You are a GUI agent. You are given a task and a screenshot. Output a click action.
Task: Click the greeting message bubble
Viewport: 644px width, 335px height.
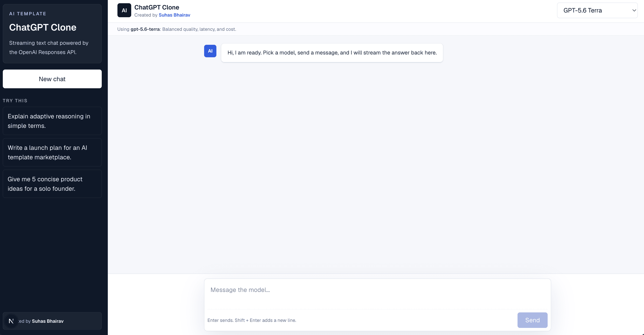click(332, 53)
